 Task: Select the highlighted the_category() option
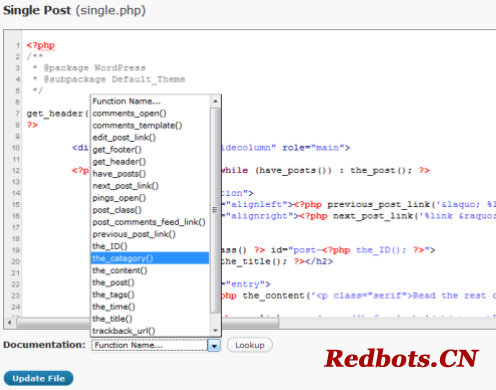tap(150, 258)
